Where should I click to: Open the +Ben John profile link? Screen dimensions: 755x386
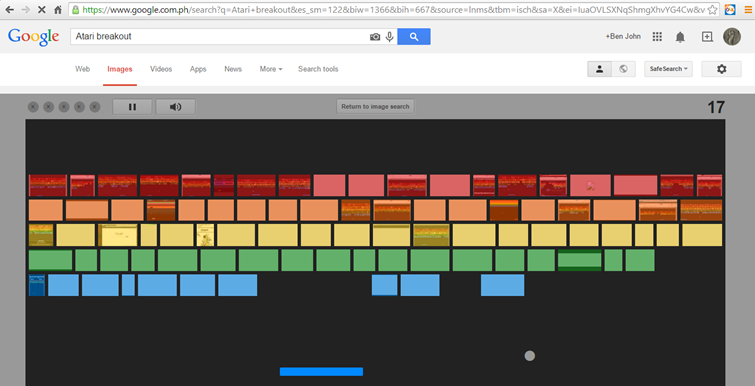point(623,37)
